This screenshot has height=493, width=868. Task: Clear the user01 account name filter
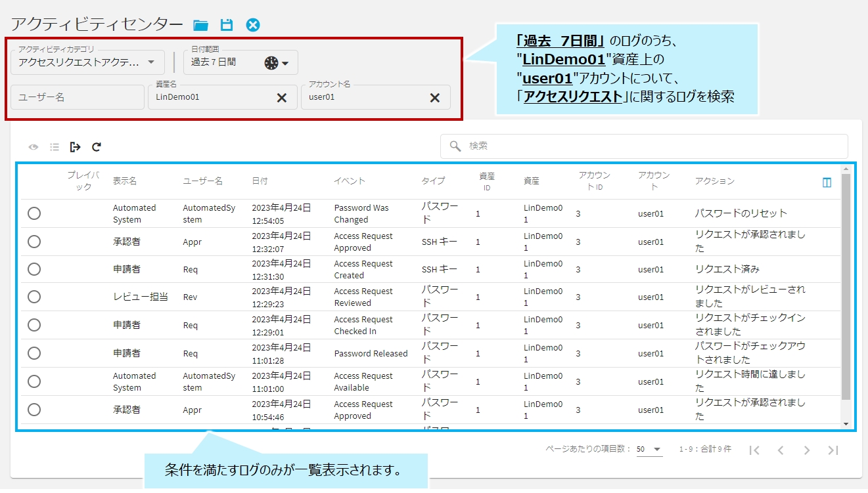434,98
